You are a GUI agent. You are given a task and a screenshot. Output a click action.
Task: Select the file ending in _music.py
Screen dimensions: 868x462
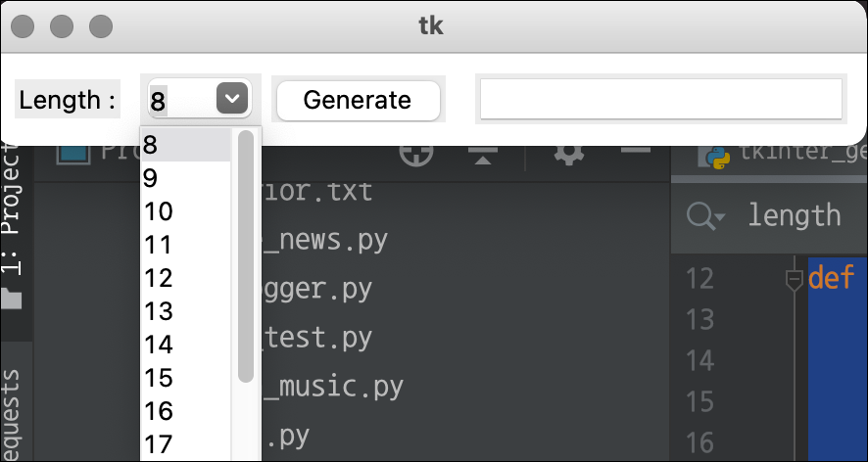click(333, 387)
